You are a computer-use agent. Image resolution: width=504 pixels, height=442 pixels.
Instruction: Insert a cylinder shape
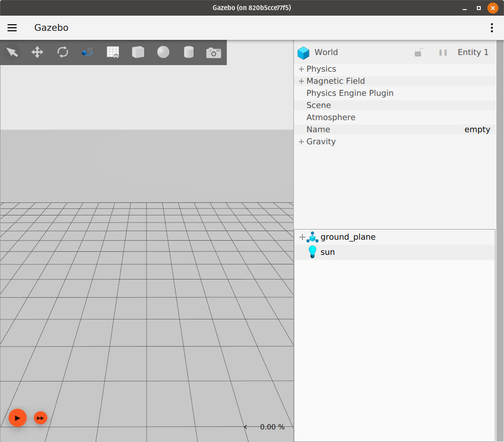tap(188, 52)
